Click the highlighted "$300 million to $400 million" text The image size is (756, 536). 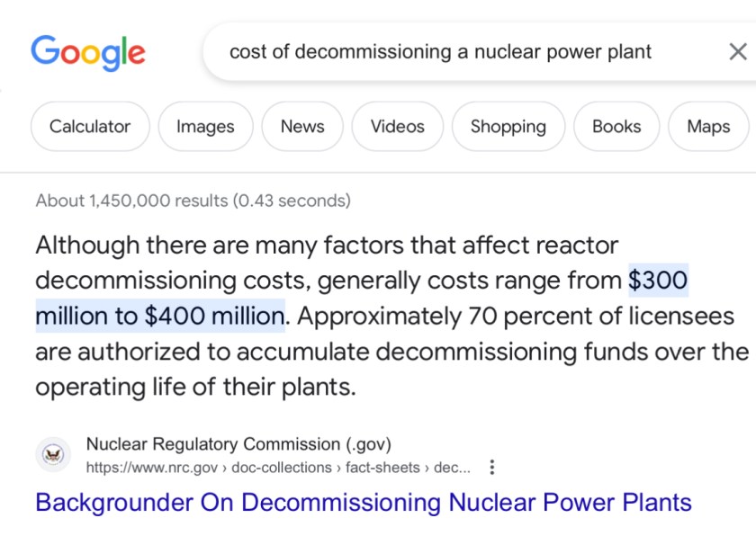click(160, 316)
